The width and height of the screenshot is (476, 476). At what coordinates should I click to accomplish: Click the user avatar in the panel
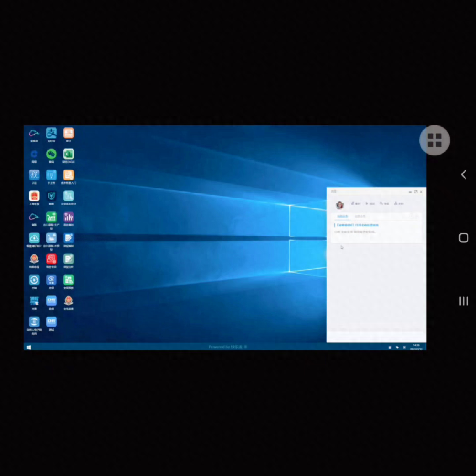point(339,205)
